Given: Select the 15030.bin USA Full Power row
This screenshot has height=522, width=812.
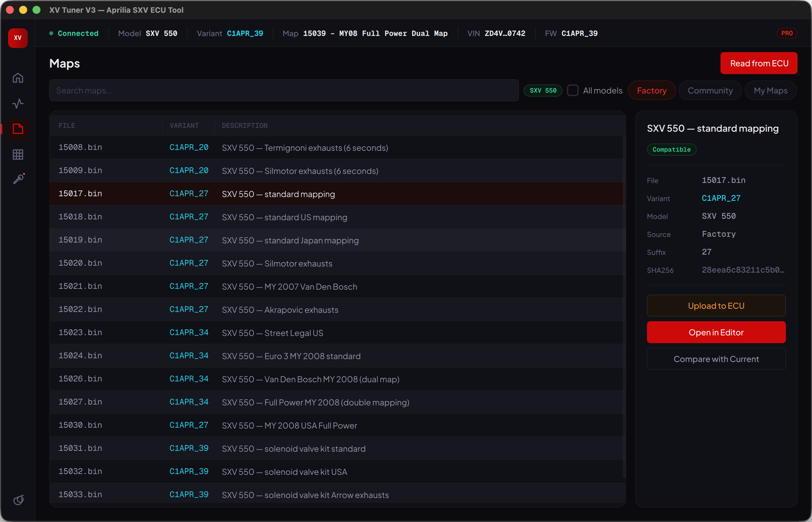Looking at the screenshot, I should coord(336,426).
